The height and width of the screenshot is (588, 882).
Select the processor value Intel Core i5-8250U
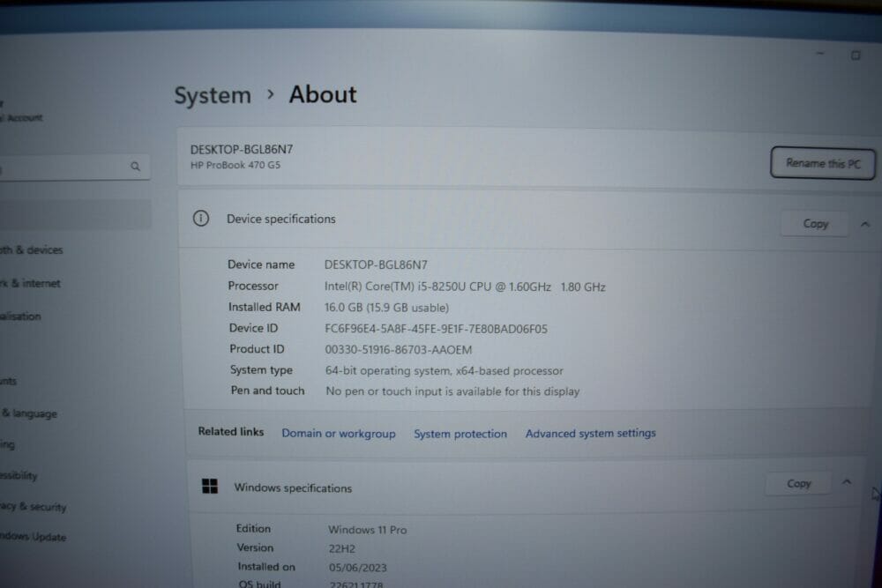(x=465, y=287)
